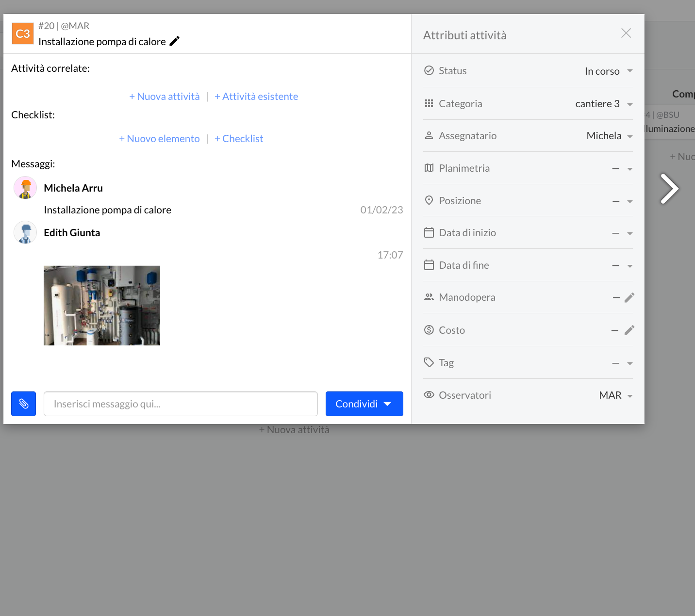Viewport: 695px width, 616px height.
Task: Click the pencil icon beside the activity title
Action: click(x=174, y=41)
